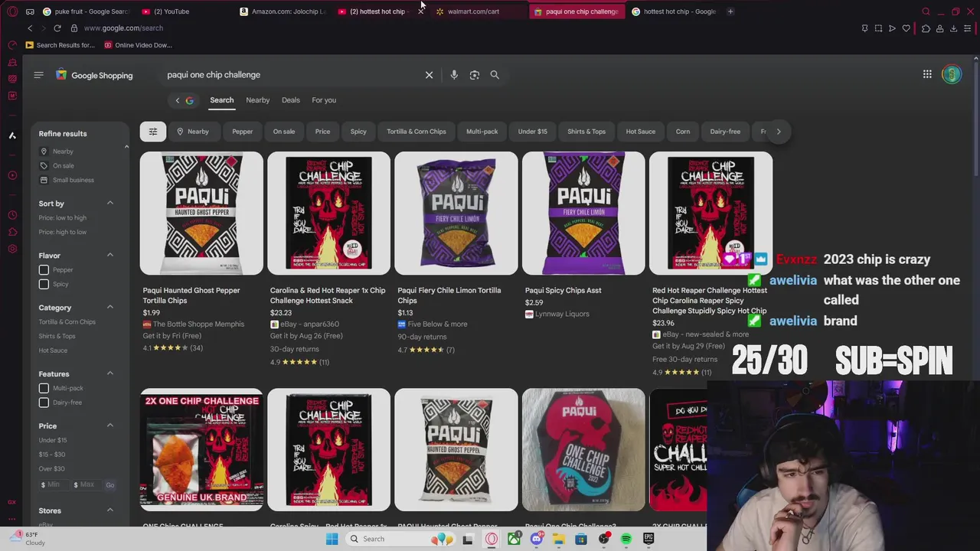Click the paqui one chip challenge search box
This screenshot has width=980, height=551.
click(x=291, y=75)
